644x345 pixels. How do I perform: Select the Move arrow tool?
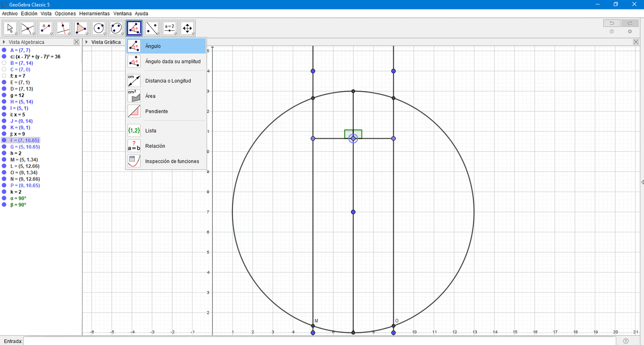10,28
